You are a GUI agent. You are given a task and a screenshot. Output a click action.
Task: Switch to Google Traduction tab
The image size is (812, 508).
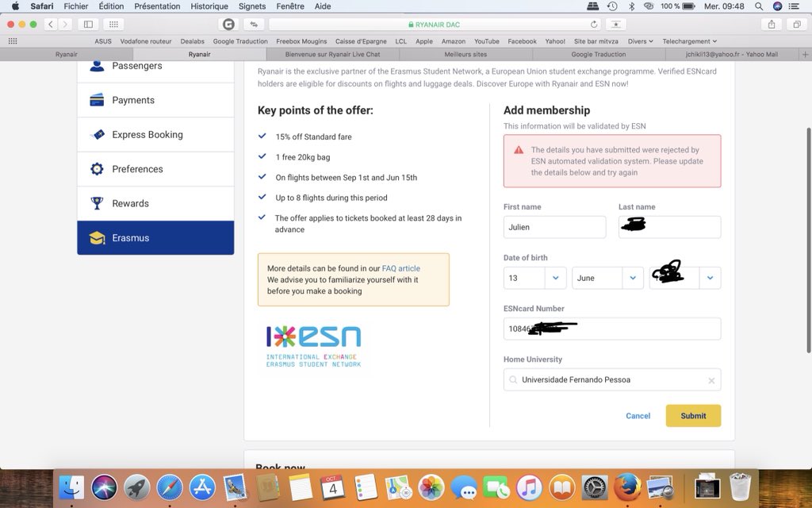(x=598, y=55)
